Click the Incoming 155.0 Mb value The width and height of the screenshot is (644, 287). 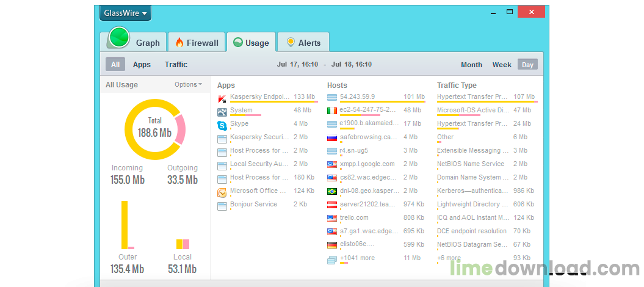click(128, 180)
